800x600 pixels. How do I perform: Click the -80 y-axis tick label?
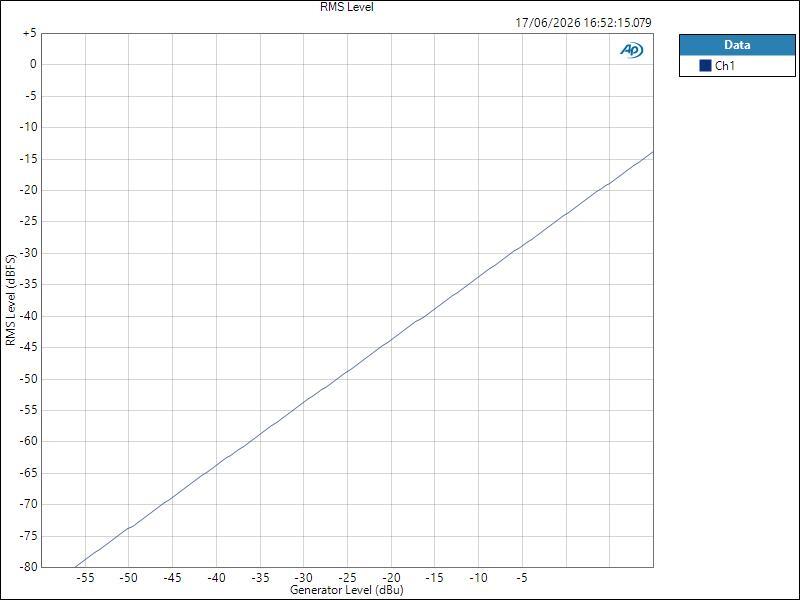28,567
